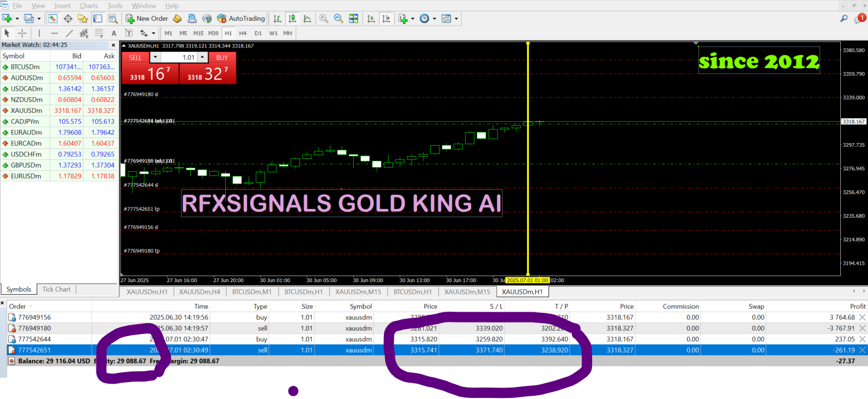Increase volume with the up arrow
Screen dimensions: 868x399
point(202,57)
